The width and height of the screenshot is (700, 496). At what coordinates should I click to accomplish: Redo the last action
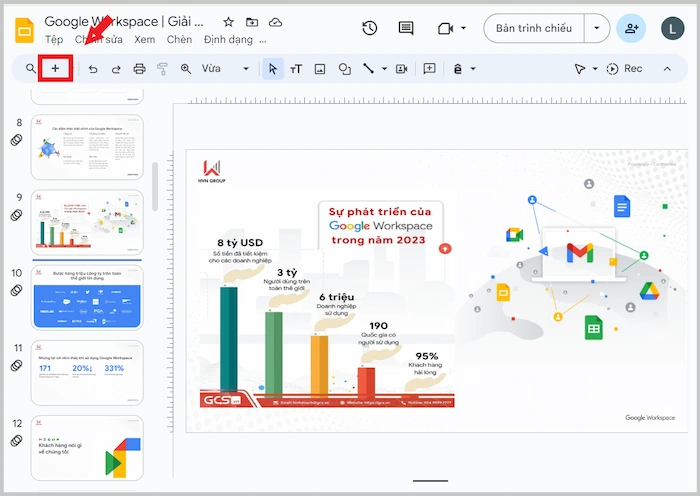[x=116, y=69]
